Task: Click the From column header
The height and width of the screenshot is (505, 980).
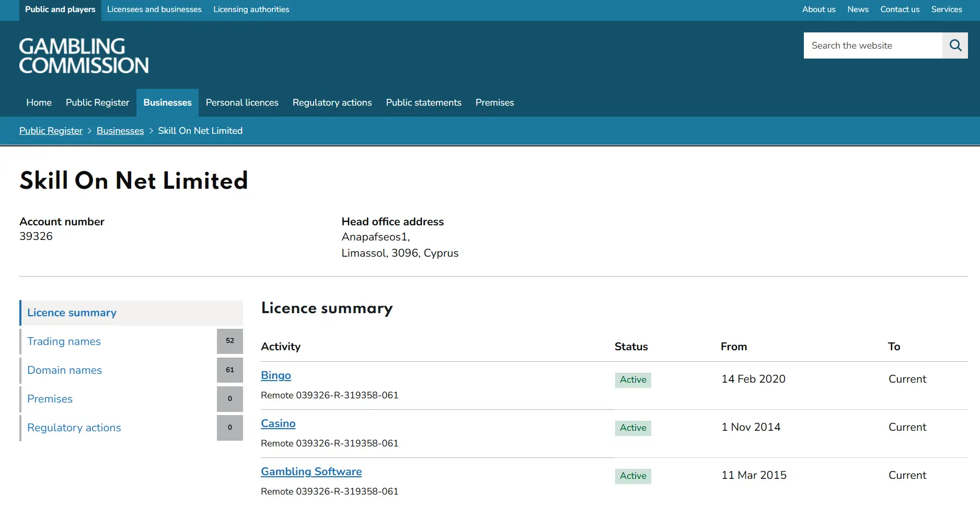Action: (x=734, y=347)
